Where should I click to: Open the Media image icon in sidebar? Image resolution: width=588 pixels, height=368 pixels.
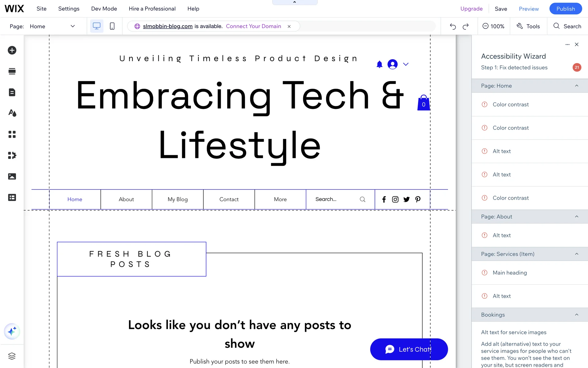(12, 176)
